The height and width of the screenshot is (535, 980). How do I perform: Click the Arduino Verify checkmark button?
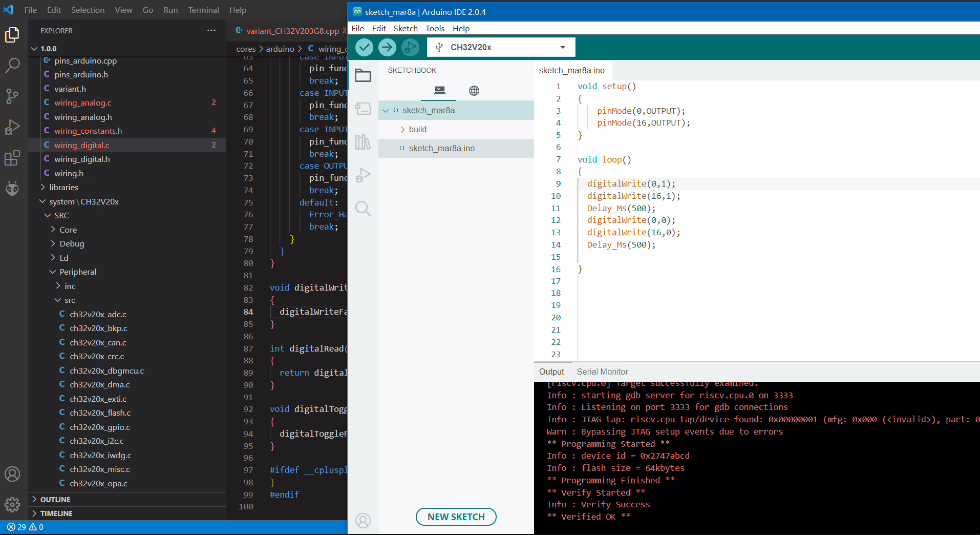point(364,48)
